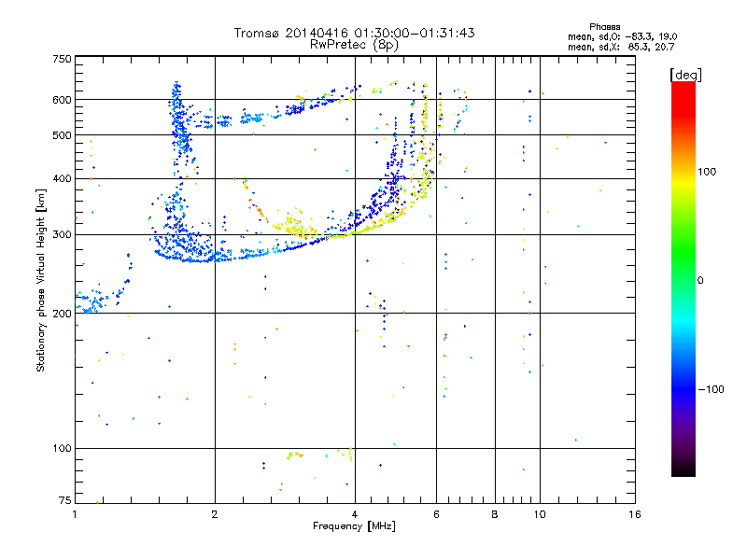
Task: Click the colorbar tick label '100'
Action: [707, 172]
